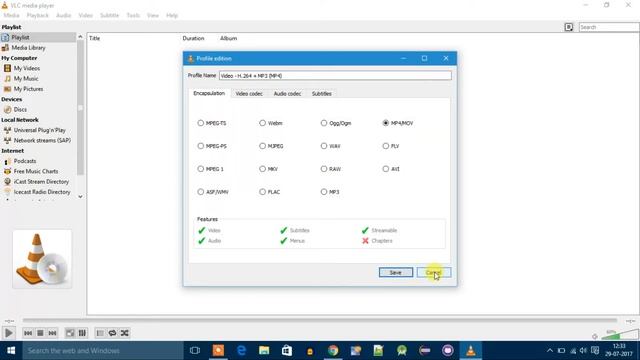Open Microsoft Edge from taskbar
The width and height of the screenshot is (640, 360).
tap(241, 351)
